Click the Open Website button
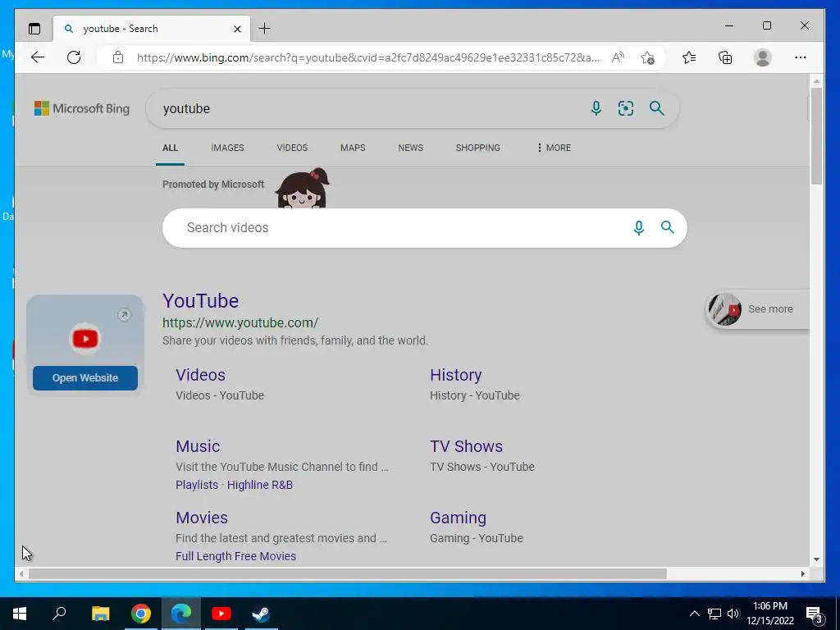The width and height of the screenshot is (840, 630). coord(85,378)
